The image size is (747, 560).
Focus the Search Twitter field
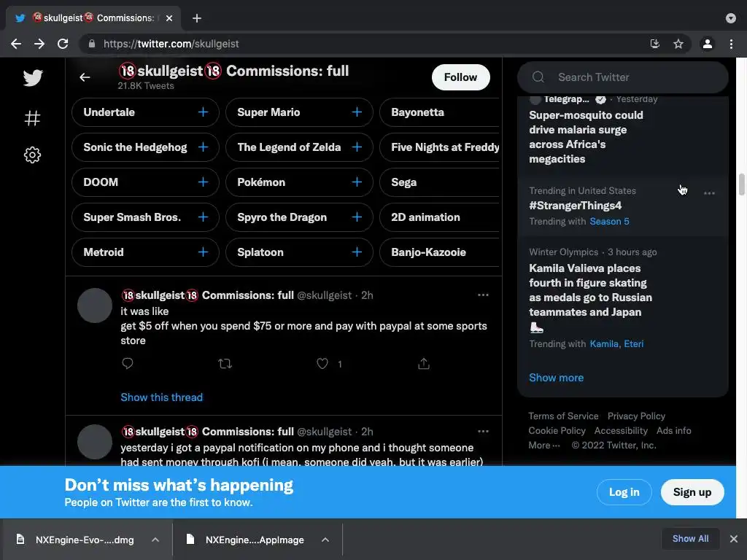pos(623,77)
